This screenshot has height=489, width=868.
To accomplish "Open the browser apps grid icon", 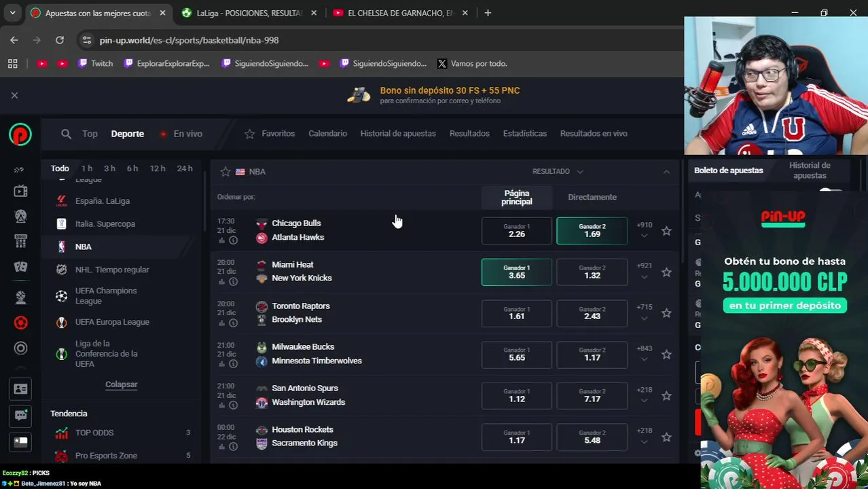I will [12, 63].
